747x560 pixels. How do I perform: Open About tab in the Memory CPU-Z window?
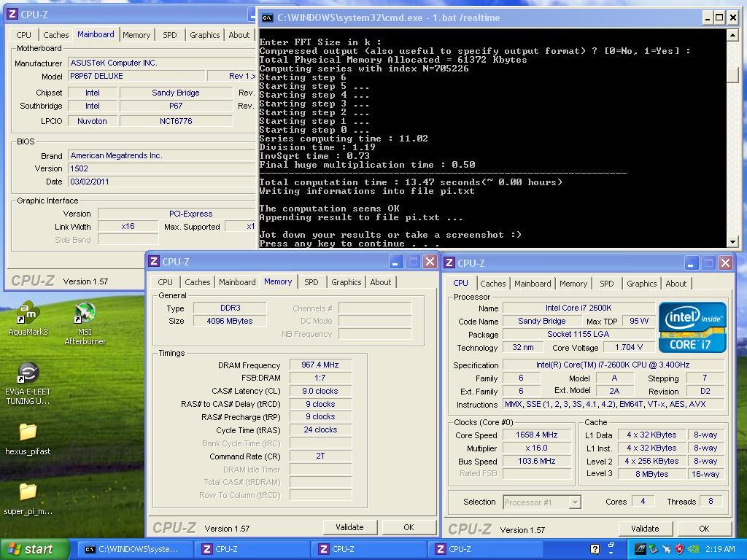pyautogui.click(x=381, y=282)
